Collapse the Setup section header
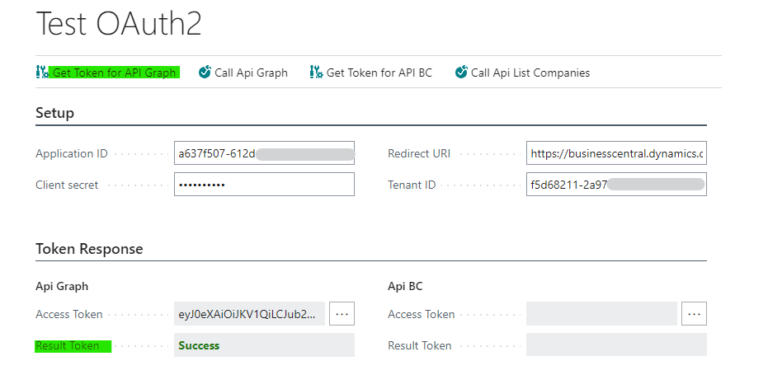The image size is (768, 389). pos(55,113)
